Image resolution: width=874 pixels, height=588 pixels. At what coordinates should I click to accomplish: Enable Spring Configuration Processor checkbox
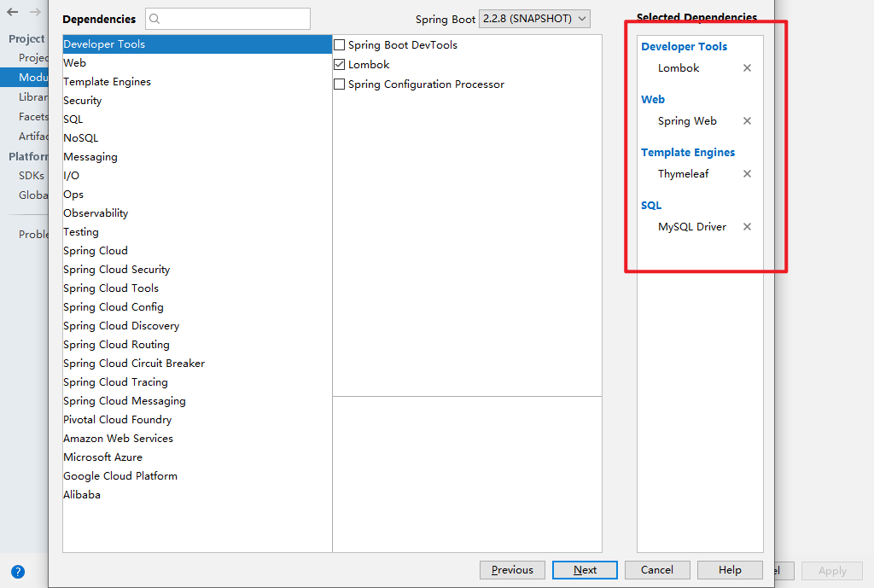(339, 84)
